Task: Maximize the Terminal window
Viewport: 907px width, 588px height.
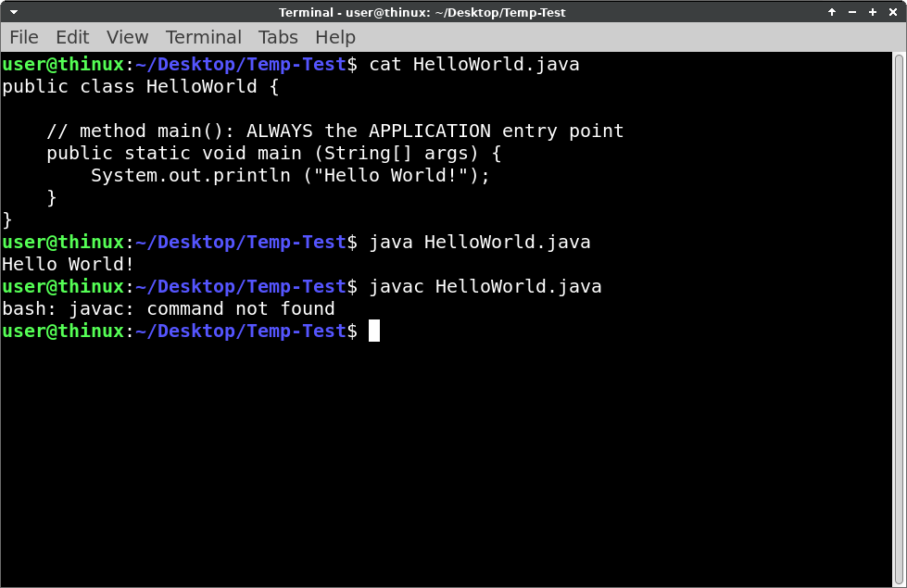Action: click(873, 12)
